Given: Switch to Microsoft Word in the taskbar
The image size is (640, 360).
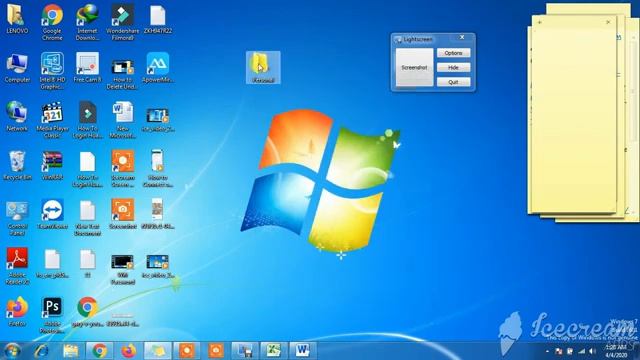Looking at the screenshot, I should point(302,351).
